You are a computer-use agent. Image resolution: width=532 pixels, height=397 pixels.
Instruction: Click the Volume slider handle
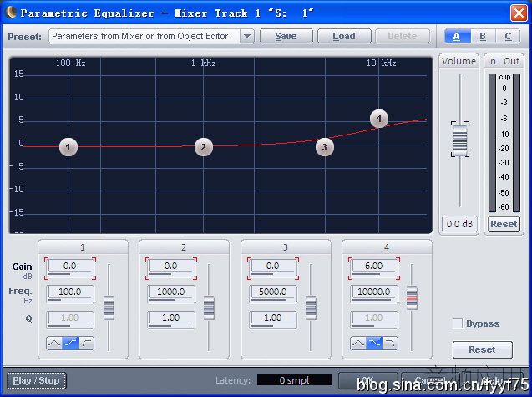460,140
